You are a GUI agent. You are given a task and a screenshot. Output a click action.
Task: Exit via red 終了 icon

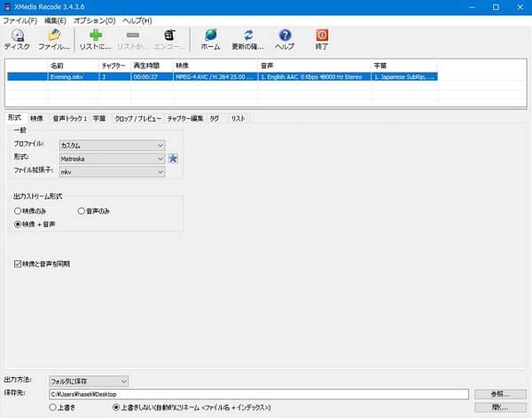(322, 40)
